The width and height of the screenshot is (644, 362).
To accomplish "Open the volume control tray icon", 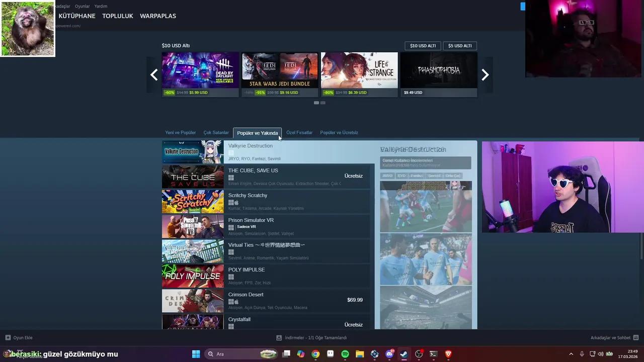I will click(601, 354).
